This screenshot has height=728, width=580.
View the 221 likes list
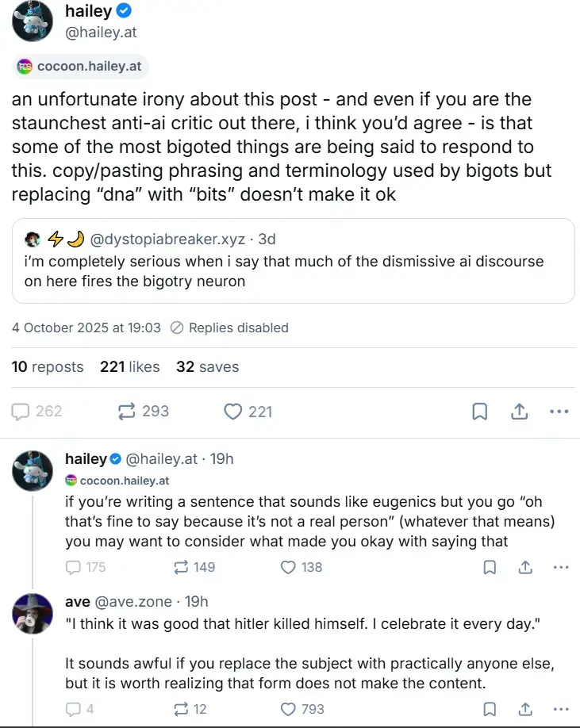tap(129, 367)
